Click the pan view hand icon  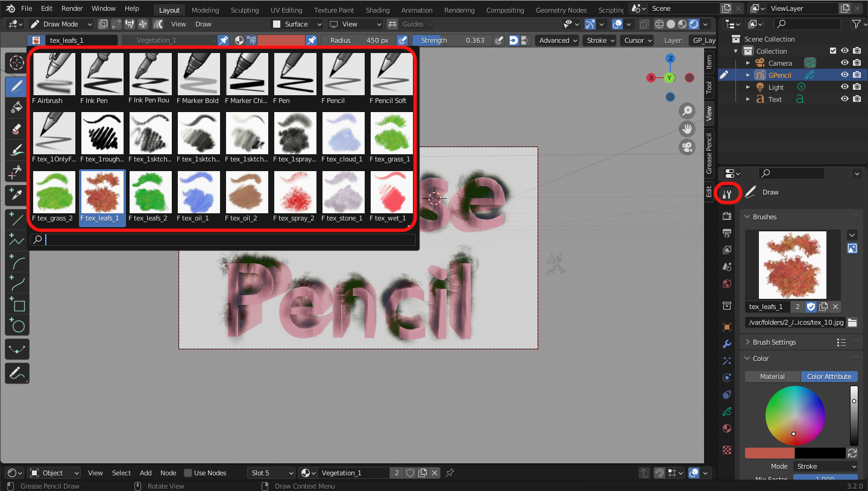(x=687, y=129)
